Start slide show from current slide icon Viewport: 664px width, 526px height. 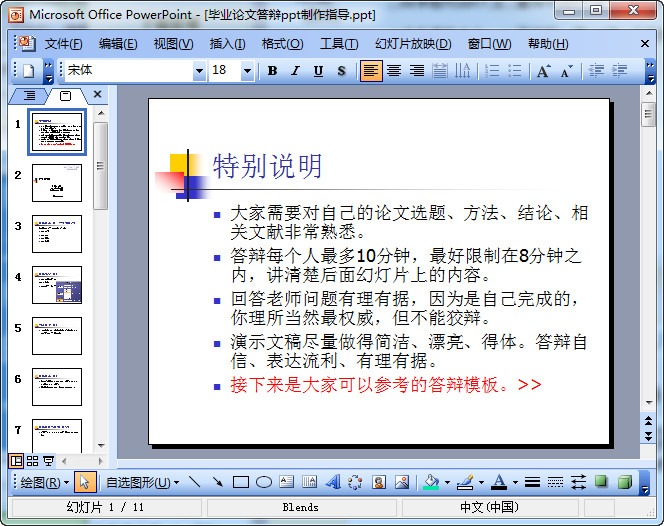[49, 461]
